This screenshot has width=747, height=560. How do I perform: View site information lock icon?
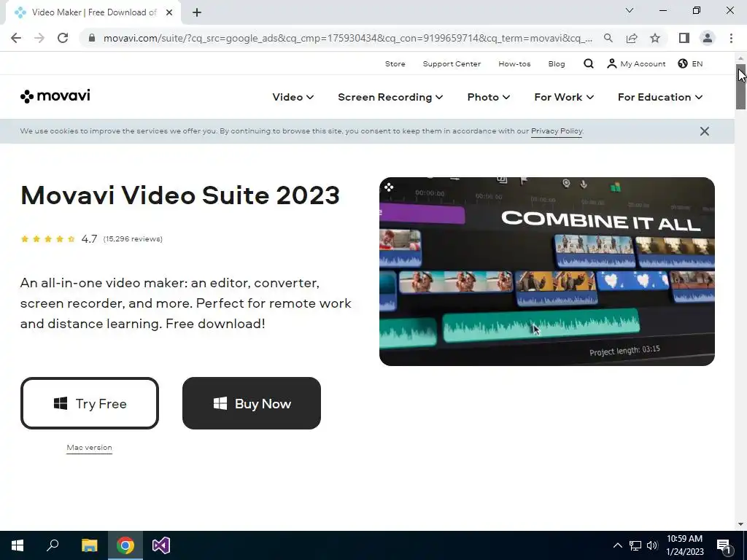coord(92,38)
